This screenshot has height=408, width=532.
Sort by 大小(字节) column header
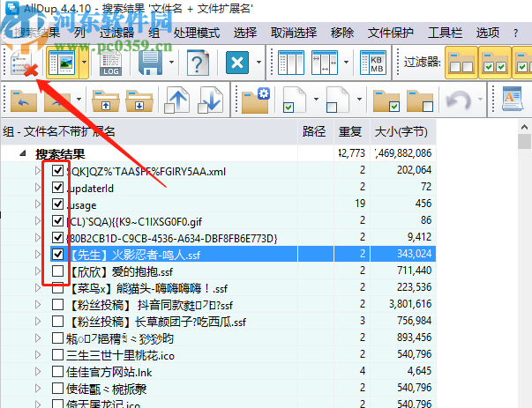click(402, 132)
